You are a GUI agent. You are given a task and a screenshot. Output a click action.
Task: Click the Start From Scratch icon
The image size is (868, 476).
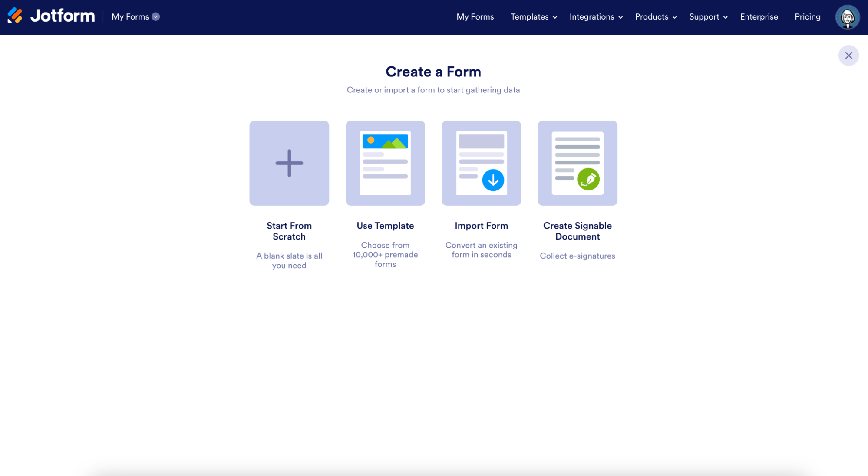coord(289,163)
